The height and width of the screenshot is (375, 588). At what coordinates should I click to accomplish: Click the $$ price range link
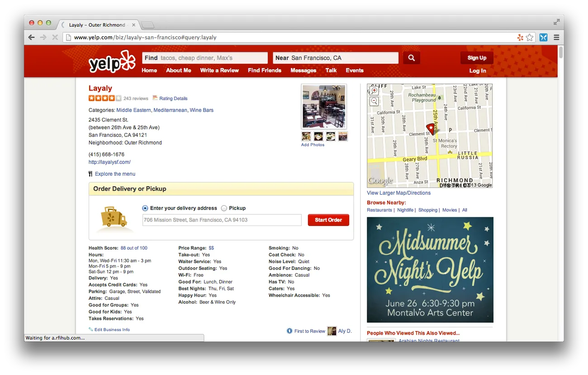tap(211, 248)
